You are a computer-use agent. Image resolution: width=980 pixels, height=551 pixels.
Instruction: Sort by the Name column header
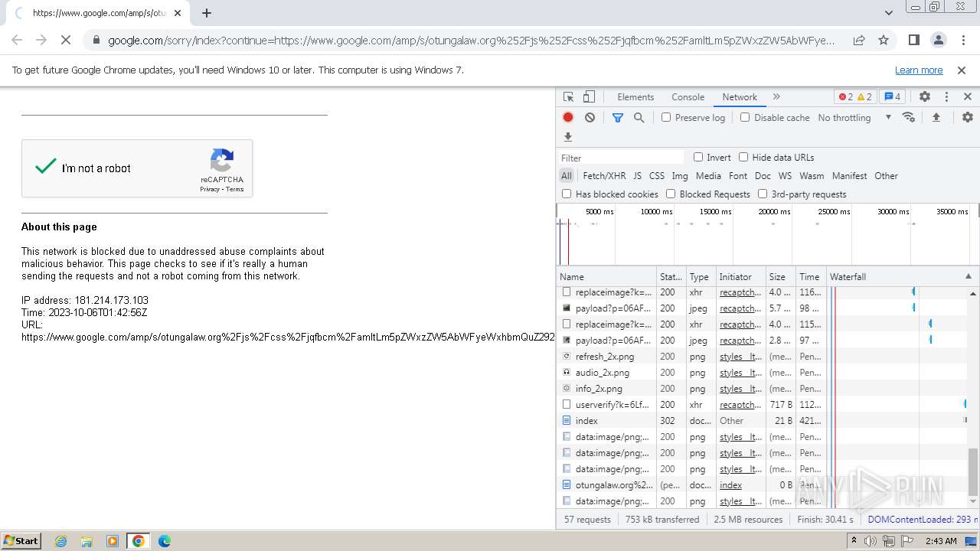pos(606,276)
